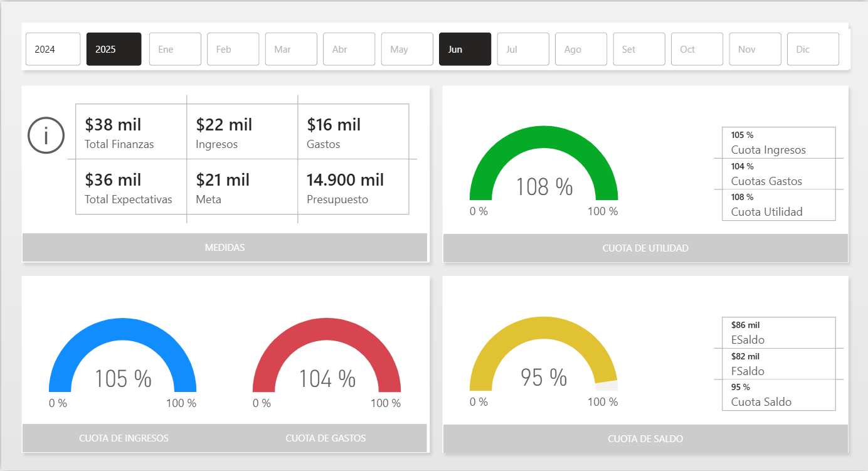Pick the Dic month slicer
868x471 pixels.
coord(813,50)
